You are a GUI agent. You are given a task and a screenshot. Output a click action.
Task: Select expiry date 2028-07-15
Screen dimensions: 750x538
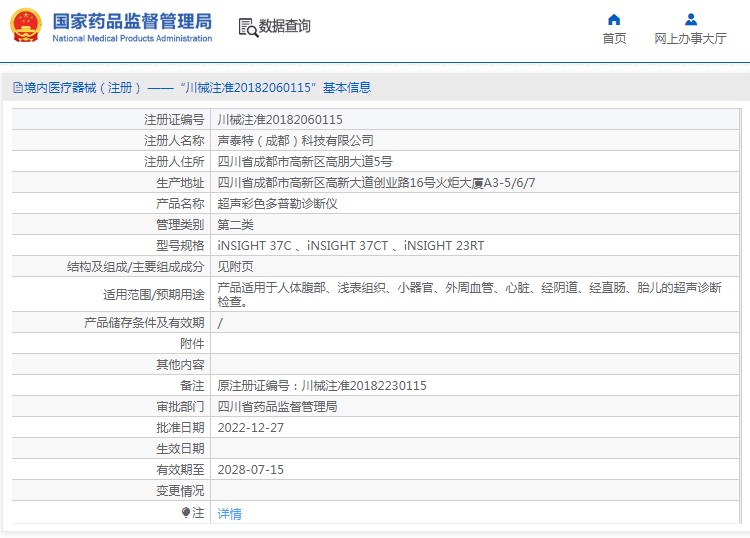point(251,470)
